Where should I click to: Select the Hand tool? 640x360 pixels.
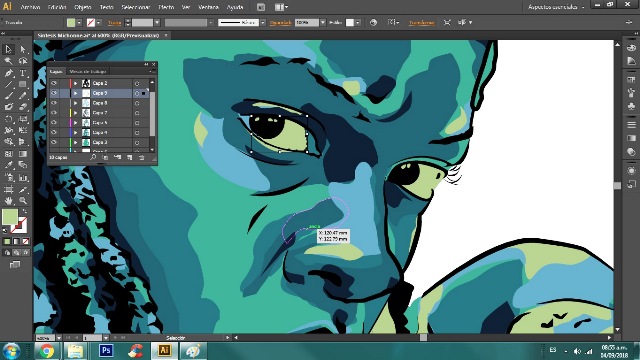8,200
